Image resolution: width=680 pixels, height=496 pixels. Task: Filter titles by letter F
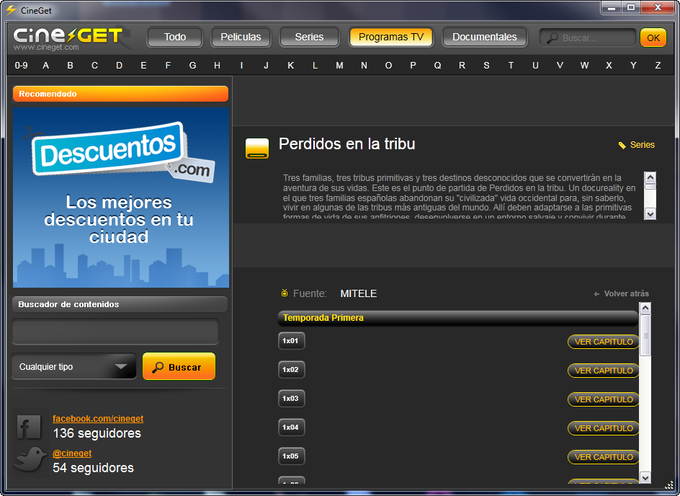pos(168,65)
